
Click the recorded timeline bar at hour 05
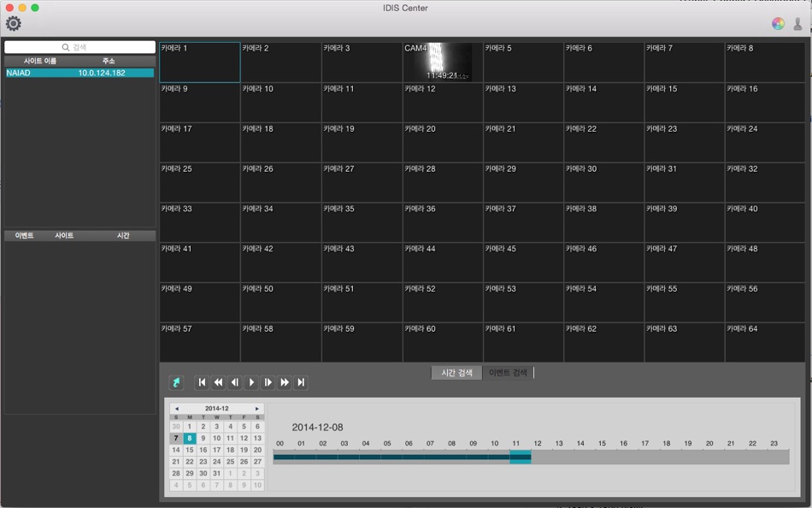[x=391, y=457]
